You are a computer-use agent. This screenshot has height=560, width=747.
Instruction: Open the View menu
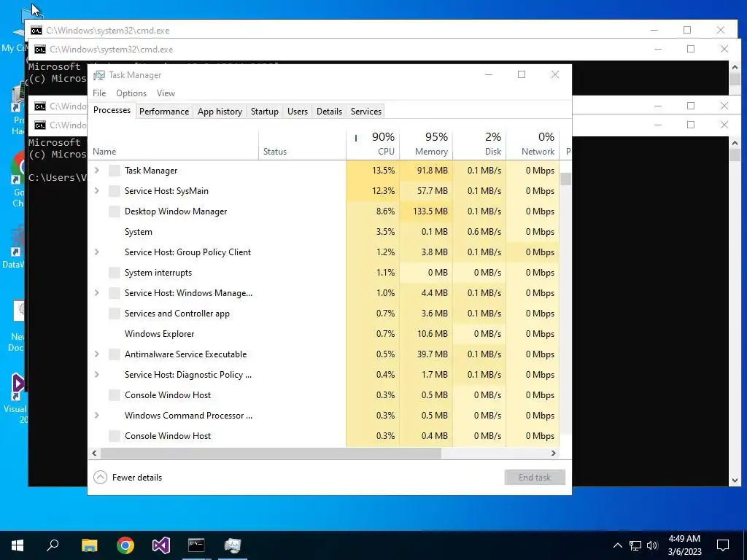166,93
